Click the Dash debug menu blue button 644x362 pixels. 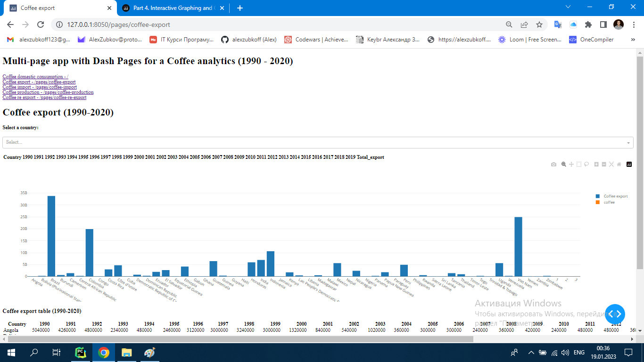pos(615,314)
